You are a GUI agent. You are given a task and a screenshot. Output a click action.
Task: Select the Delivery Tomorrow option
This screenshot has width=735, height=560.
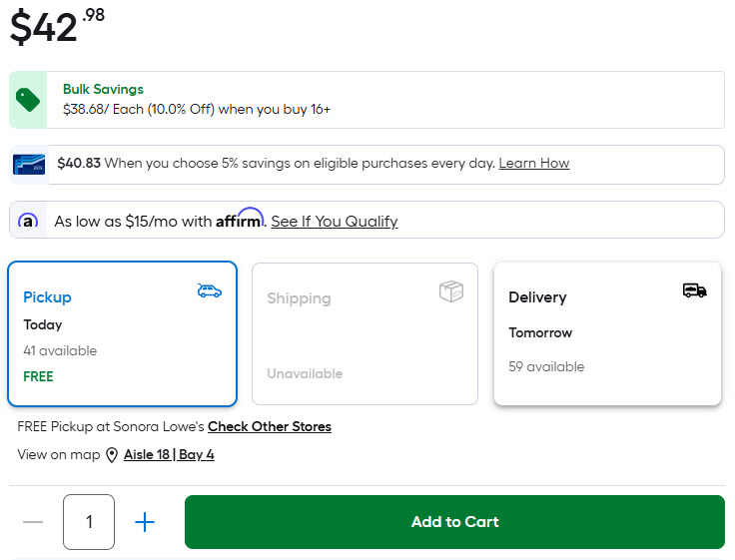pyautogui.click(x=607, y=334)
